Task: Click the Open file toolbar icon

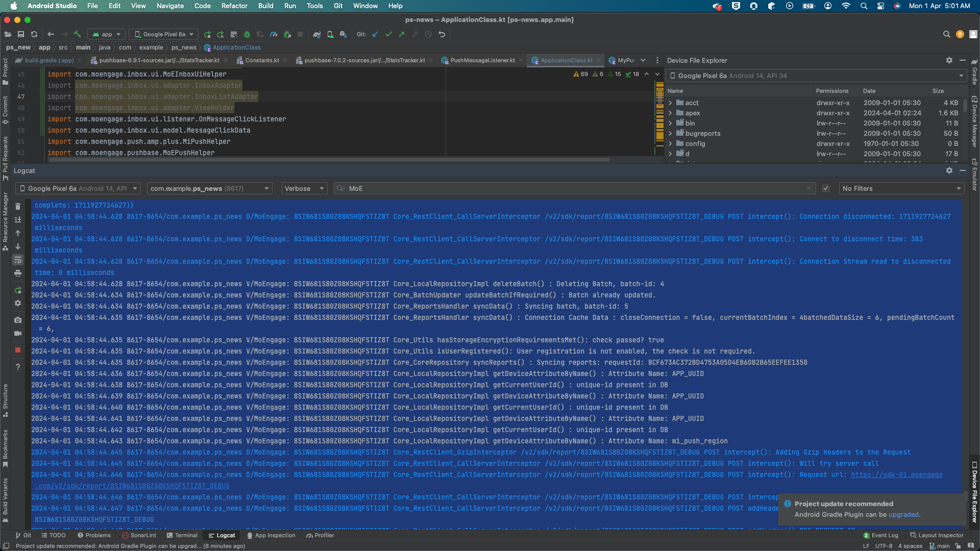Action: [8, 34]
